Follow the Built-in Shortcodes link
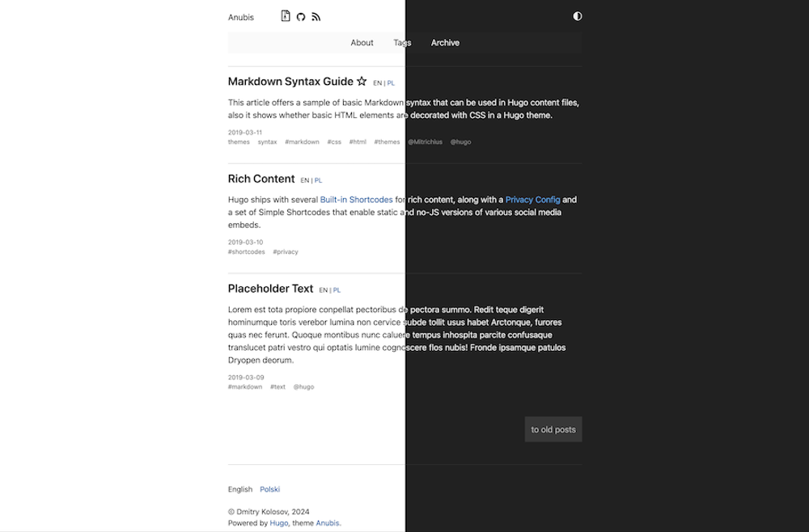The image size is (809, 532). (356, 200)
